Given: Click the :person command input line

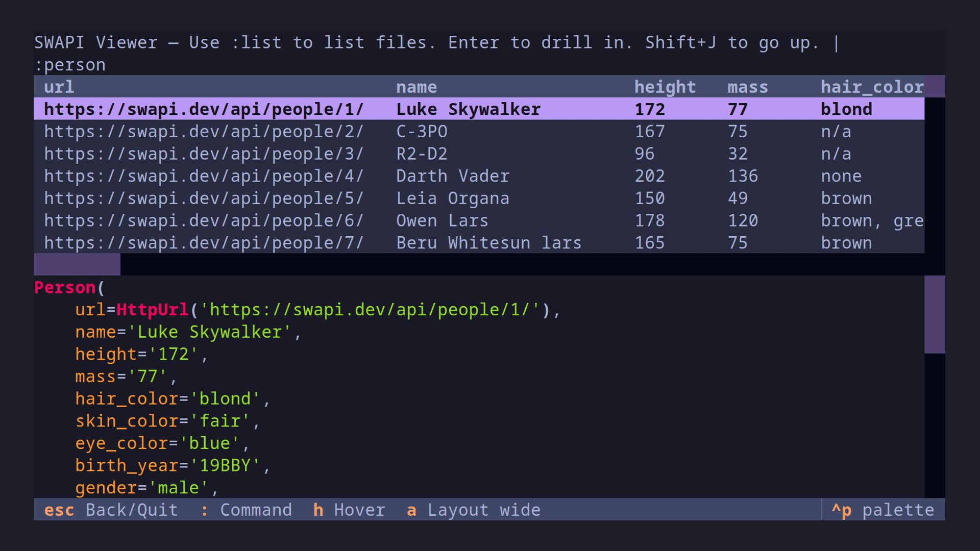Looking at the screenshot, I should (x=489, y=65).
